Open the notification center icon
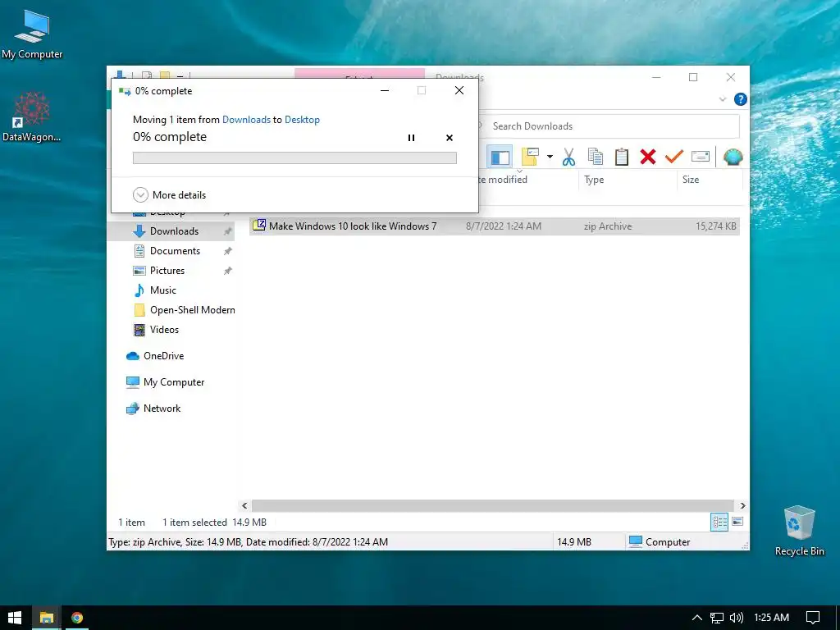The width and height of the screenshot is (840, 630). [x=813, y=618]
